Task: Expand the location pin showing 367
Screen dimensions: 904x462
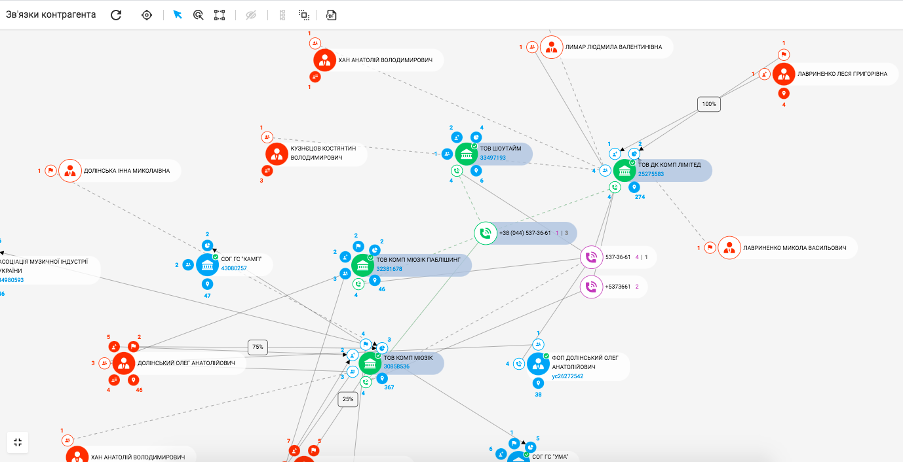Action: [389, 378]
